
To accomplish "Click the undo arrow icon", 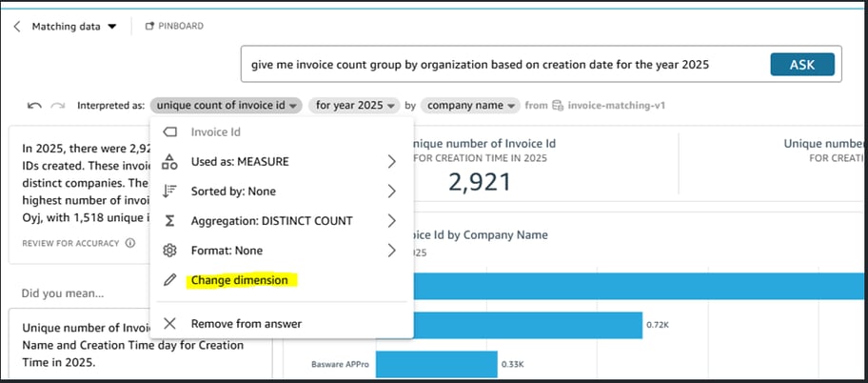I will 34,105.
